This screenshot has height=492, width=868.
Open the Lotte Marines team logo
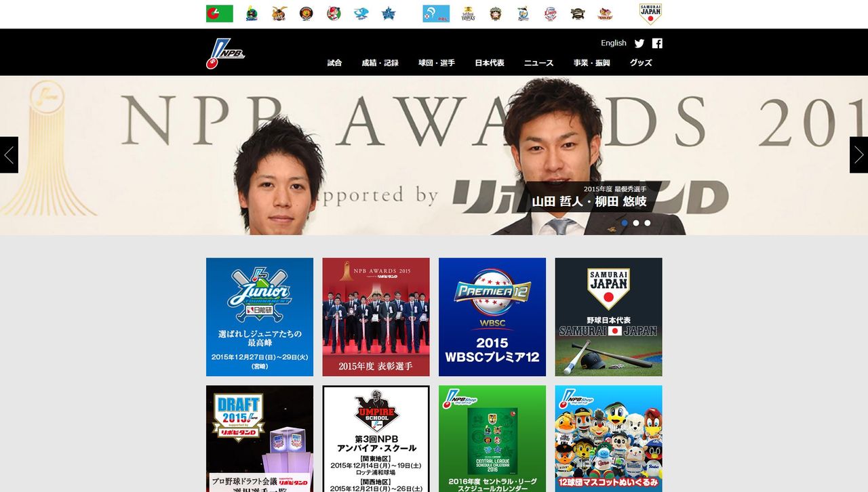coord(523,14)
